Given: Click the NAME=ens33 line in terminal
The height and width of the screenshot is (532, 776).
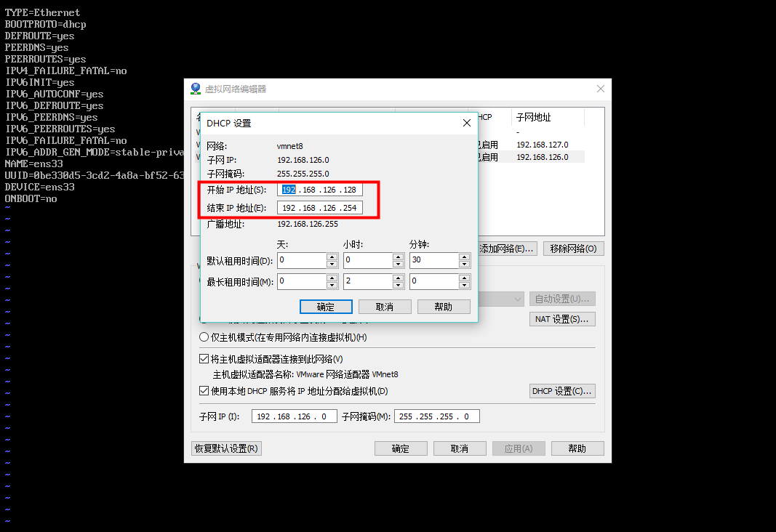Looking at the screenshot, I should tap(34, 164).
